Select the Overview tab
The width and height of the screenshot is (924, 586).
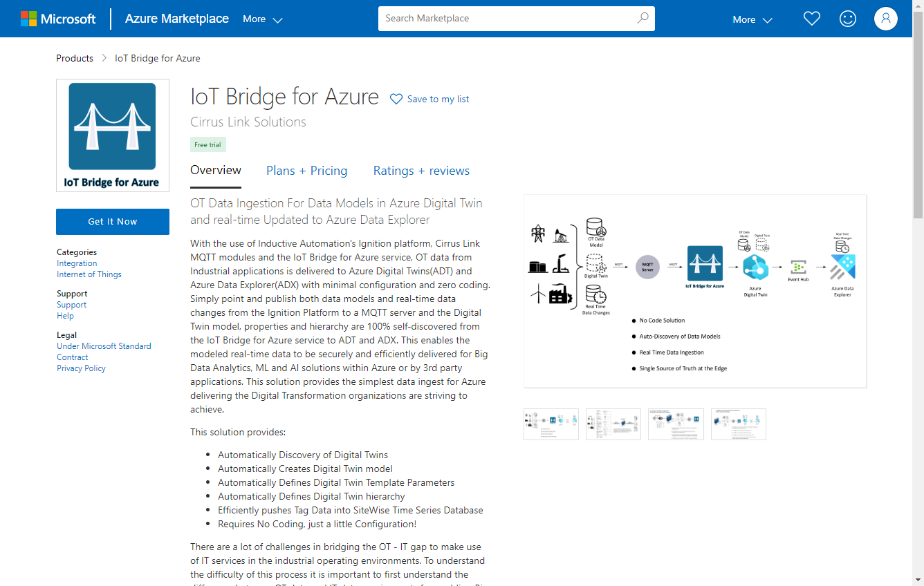(x=216, y=170)
